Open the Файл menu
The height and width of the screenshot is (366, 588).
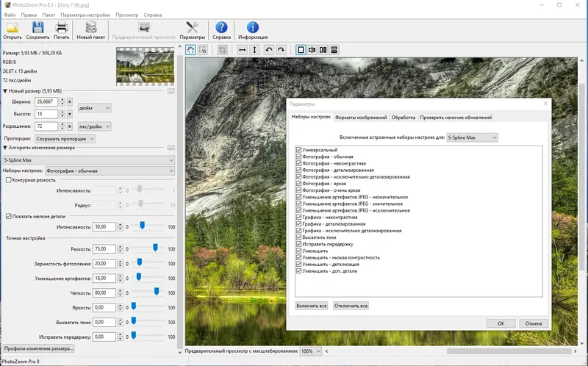(x=10, y=15)
